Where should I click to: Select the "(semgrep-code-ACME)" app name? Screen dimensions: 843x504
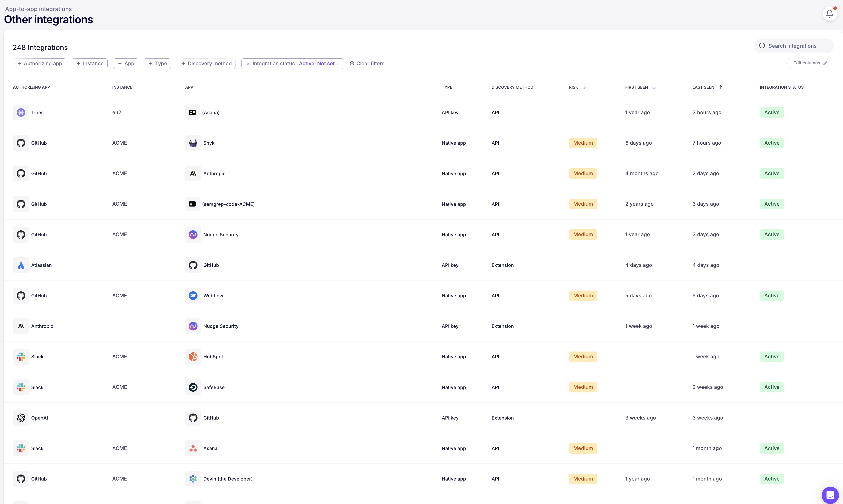(228, 204)
